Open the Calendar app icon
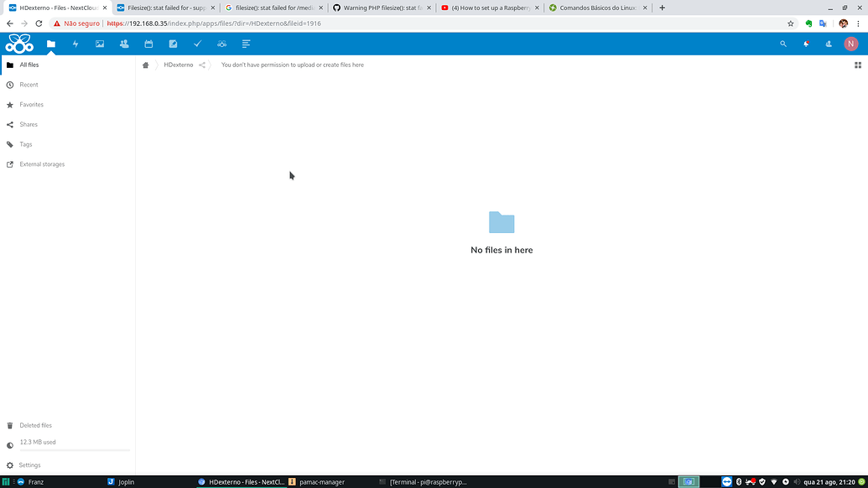The height and width of the screenshot is (488, 868). tap(148, 44)
